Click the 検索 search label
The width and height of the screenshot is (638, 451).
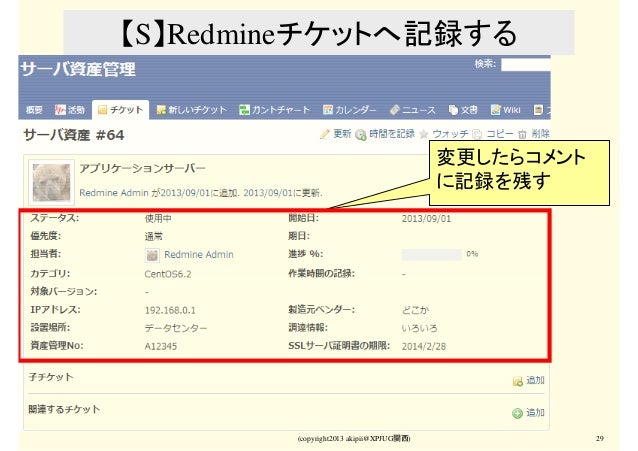485,64
